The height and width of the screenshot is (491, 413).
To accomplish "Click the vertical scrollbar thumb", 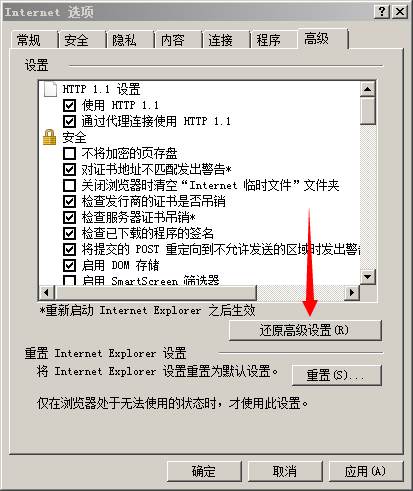I will [x=368, y=111].
